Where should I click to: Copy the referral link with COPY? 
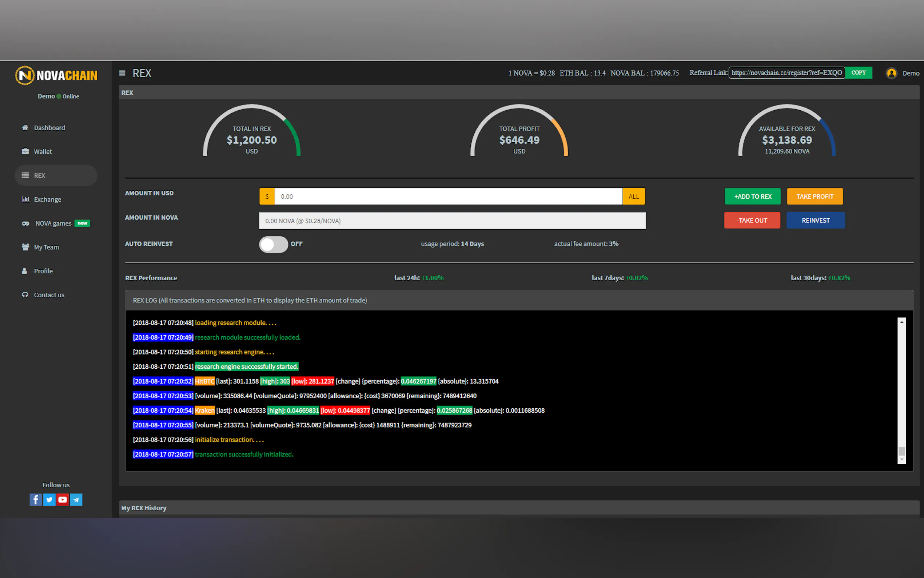858,73
